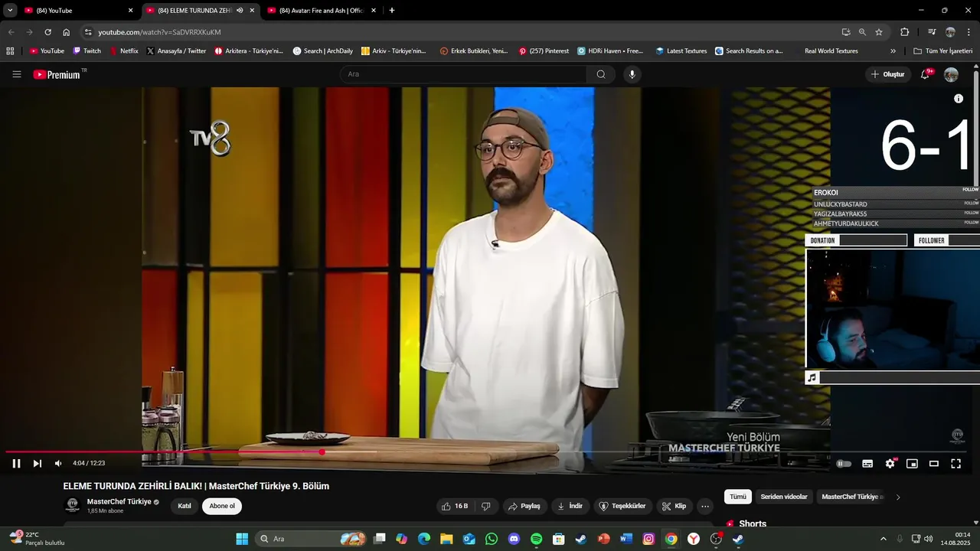Open the Chrome three-dot menu

click(x=969, y=32)
